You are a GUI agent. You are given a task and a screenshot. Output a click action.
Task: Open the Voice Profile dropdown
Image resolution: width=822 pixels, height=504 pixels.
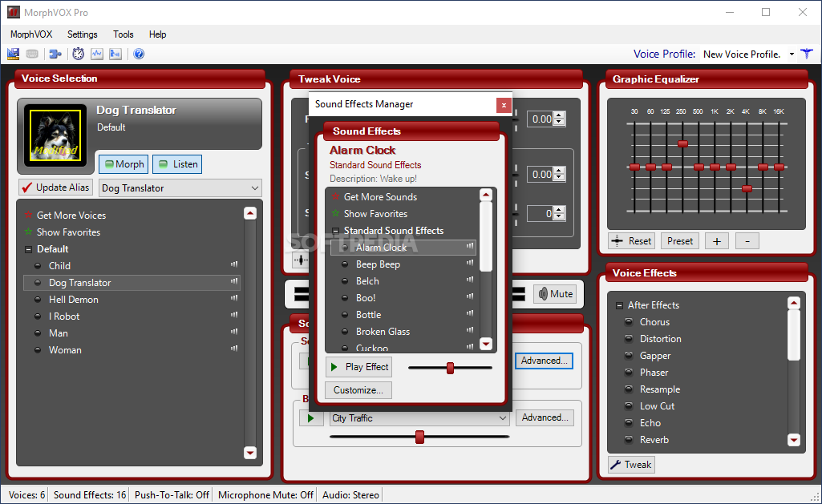click(x=792, y=54)
